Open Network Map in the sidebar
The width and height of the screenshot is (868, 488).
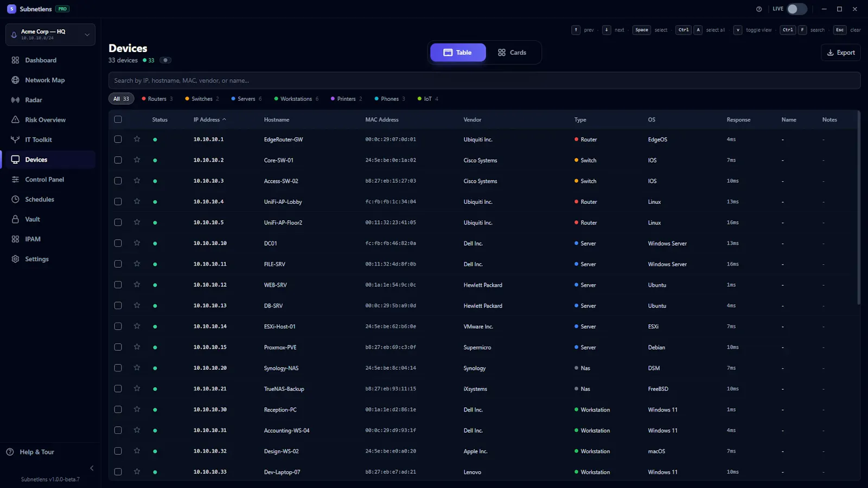(50, 80)
